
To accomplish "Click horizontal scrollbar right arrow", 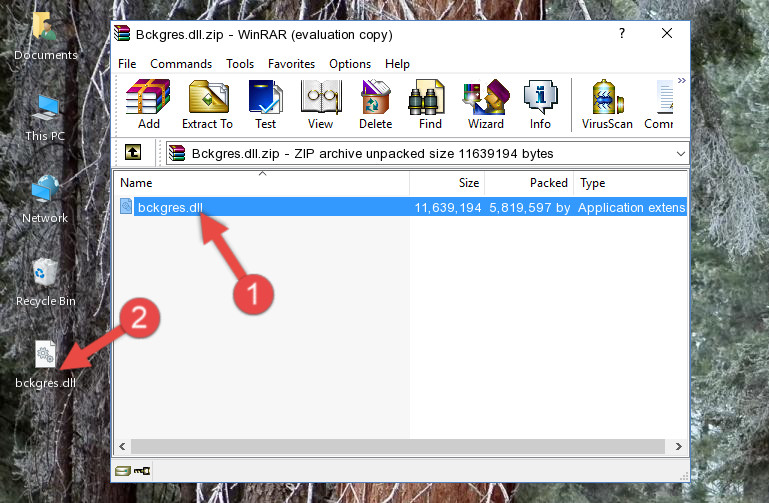I will click(679, 446).
